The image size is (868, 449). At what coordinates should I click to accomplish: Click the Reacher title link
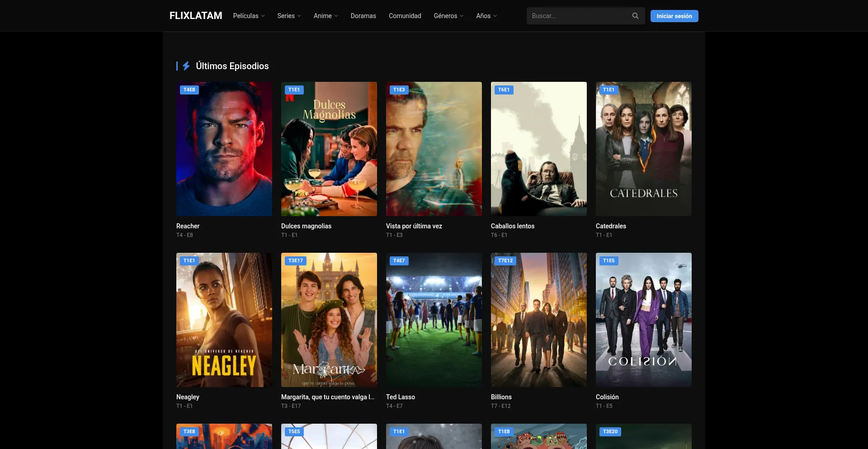click(x=188, y=226)
